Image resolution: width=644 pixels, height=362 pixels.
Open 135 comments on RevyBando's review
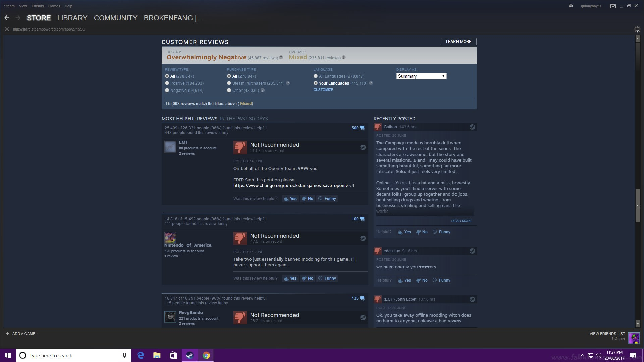[358, 298]
